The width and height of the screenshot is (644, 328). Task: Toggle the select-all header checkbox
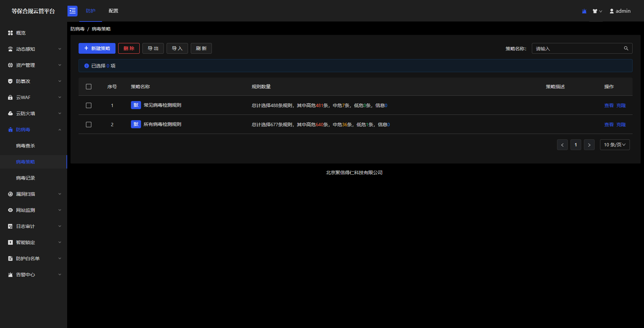[89, 87]
